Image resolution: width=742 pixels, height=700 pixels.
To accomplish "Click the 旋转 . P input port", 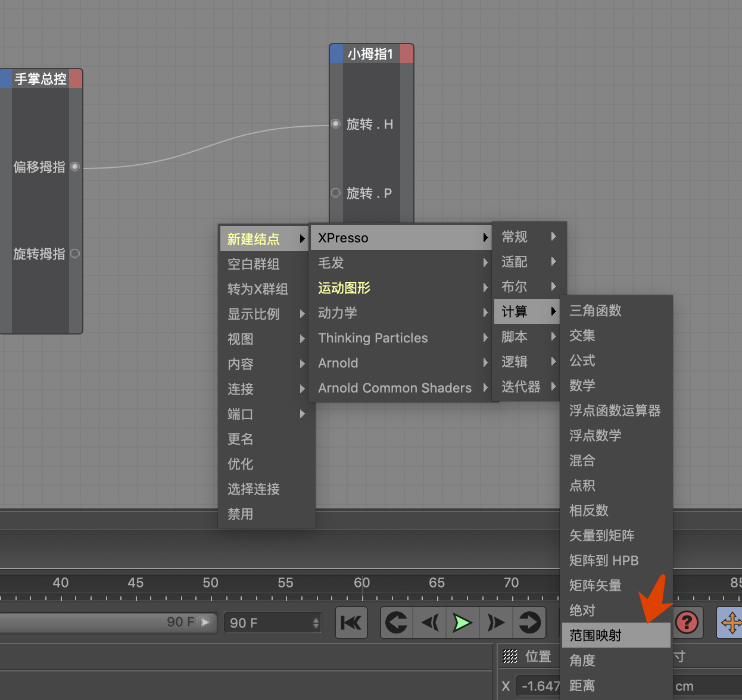I will point(336,193).
